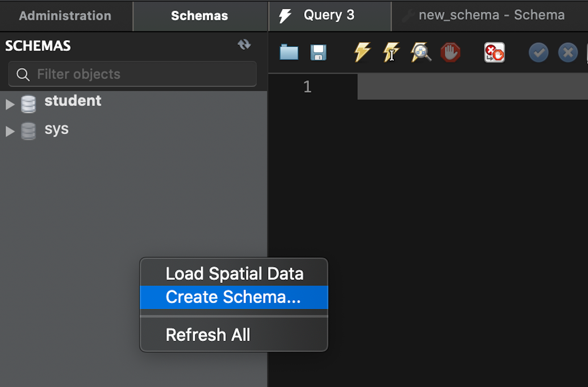The image size is (588, 387).
Task: Select Load Spatial Data menu entry
Action: tap(234, 274)
